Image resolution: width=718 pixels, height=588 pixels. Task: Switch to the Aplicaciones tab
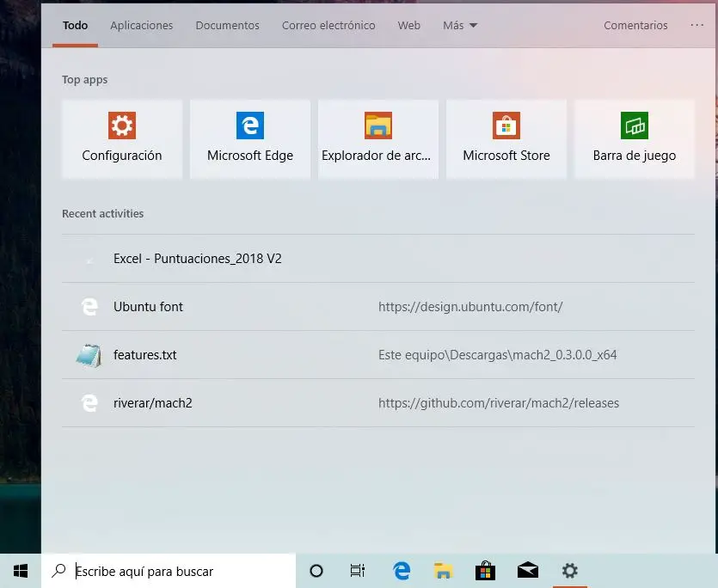[x=142, y=26]
